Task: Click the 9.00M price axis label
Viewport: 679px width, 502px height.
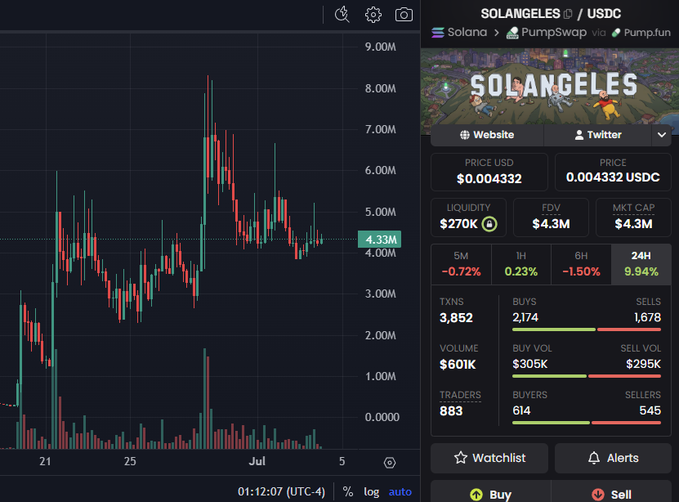Action: click(380, 47)
